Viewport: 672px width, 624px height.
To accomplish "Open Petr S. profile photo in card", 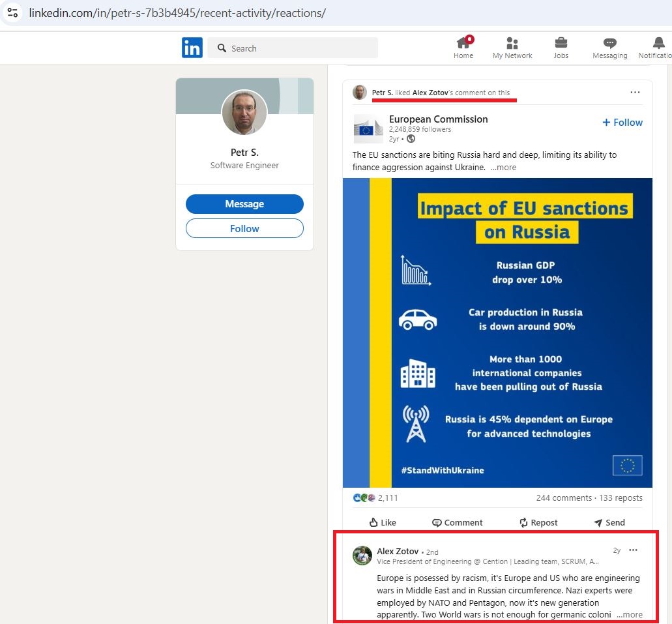I will coord(244,112).
